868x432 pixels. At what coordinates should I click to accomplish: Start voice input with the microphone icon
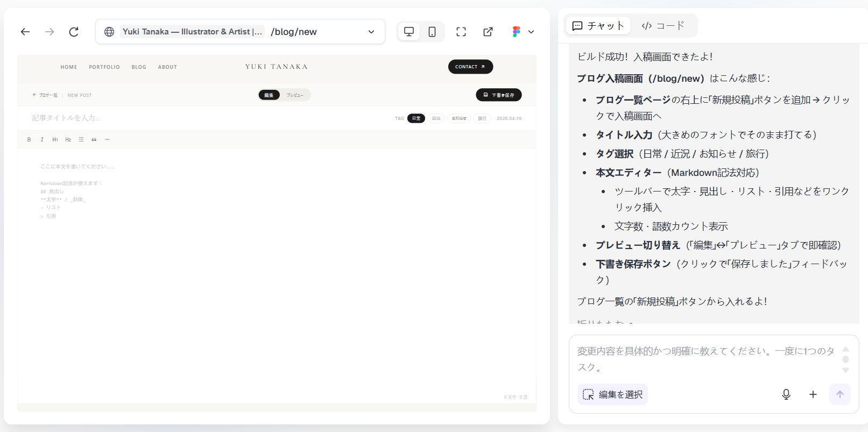(786, 394)
